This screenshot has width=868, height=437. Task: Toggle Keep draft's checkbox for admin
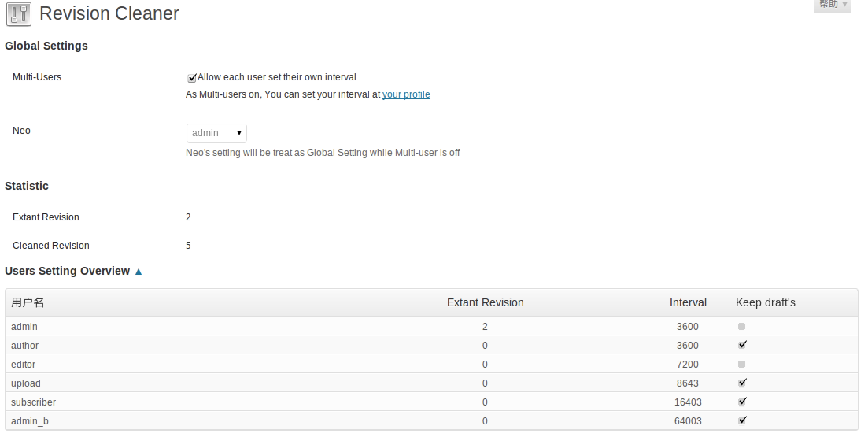pos(741,326)
